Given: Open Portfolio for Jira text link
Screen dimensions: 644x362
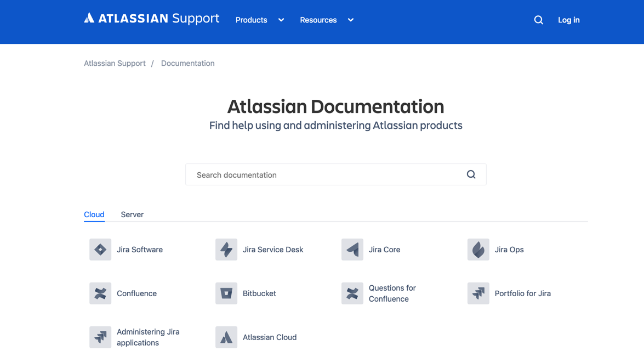Looking at the screenshot, I should point(523,293).
